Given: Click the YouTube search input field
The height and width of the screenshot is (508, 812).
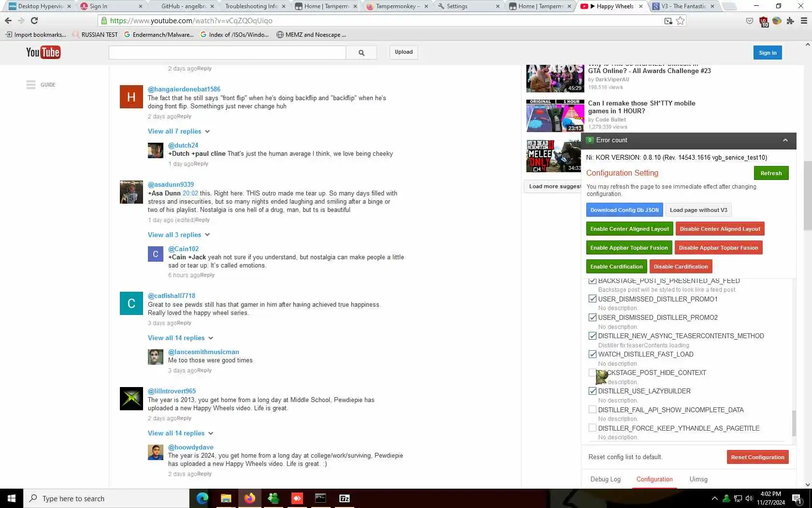Looking at the screenshot, I should pyautogui.click(x=227, y=53).
